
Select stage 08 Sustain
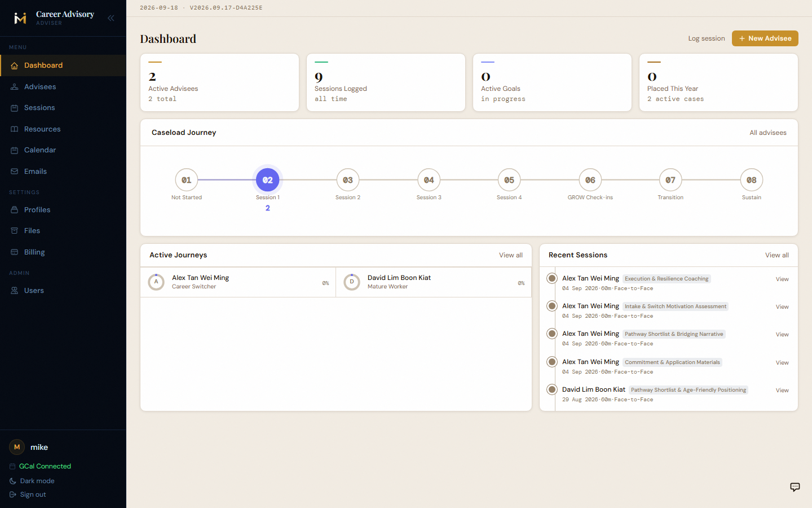[x=752, y=180]
